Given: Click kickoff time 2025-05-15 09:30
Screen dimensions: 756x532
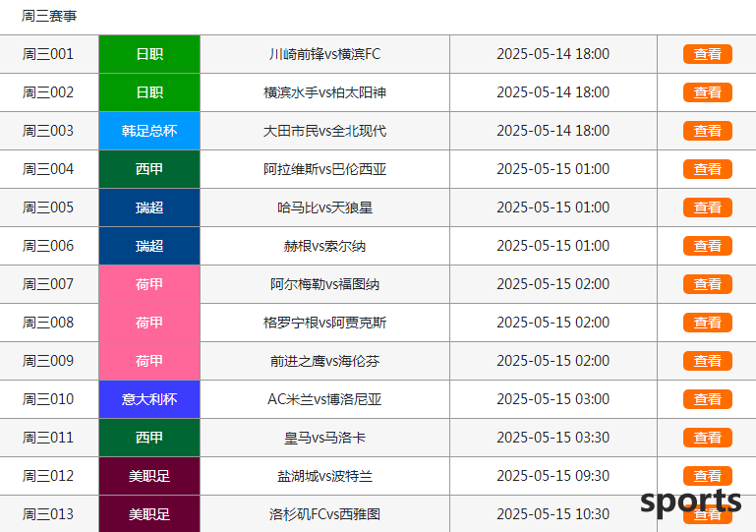Looking at the screenshot, I should coord(553,476).
